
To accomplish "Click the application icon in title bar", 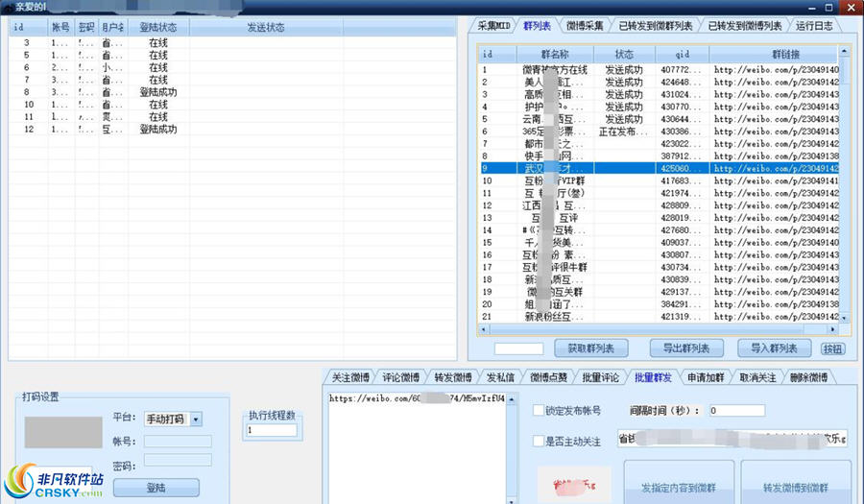I will (x=8, y=7).
